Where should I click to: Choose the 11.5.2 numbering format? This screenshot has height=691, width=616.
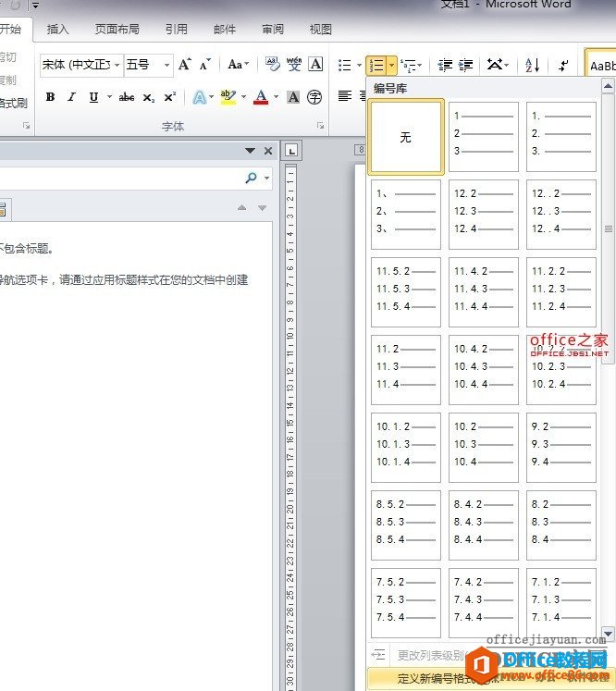406,291
